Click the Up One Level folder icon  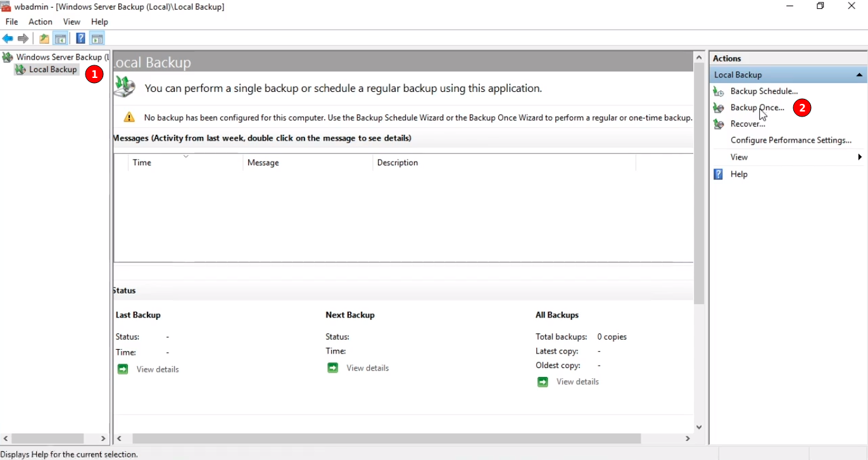pos(44,39)
